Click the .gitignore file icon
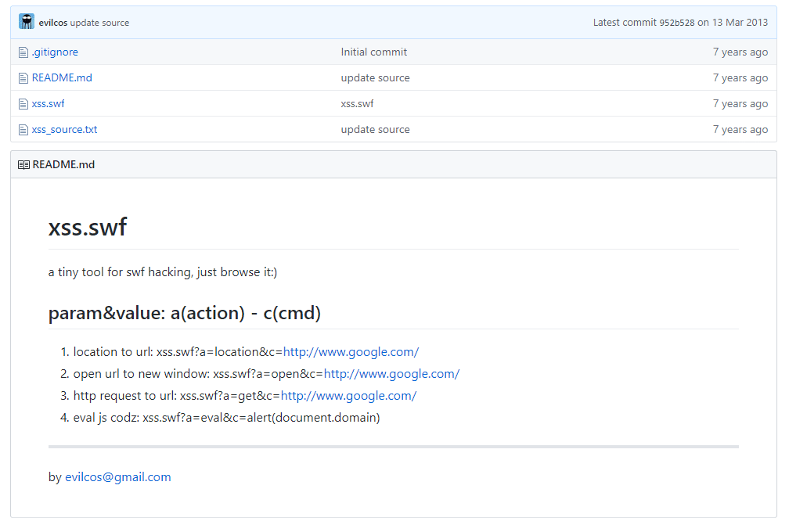Image resolution: width=789 pixels, height=532 pixels. [x=23, y=52]
